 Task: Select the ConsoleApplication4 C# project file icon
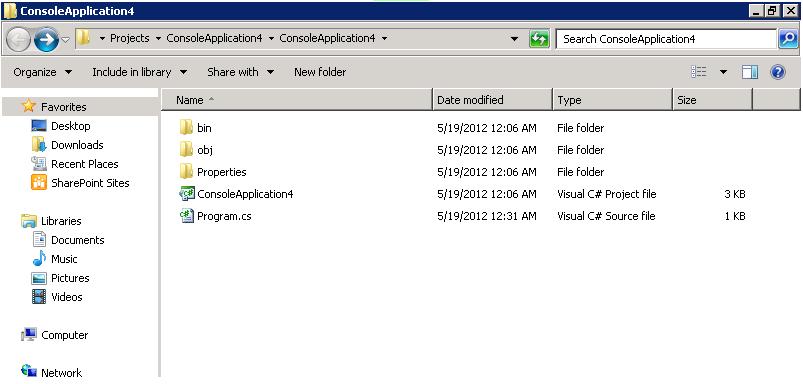click(x=186, y=194)
